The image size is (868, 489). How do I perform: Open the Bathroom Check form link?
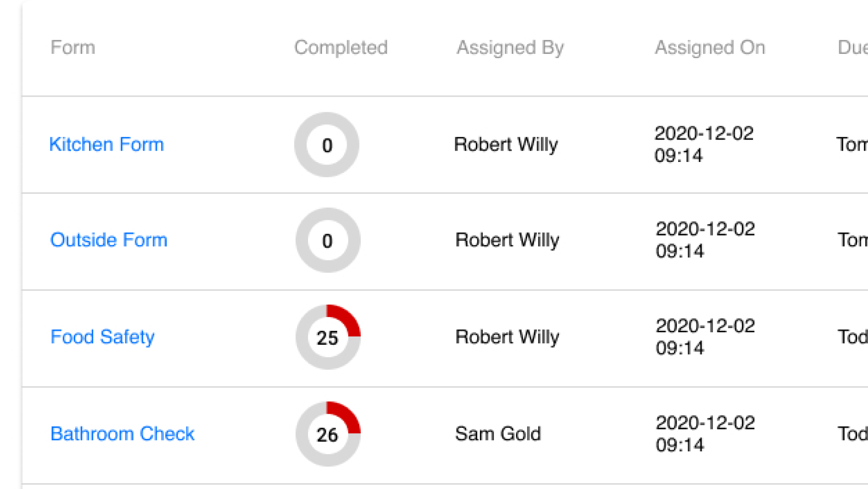click(122, 434)
